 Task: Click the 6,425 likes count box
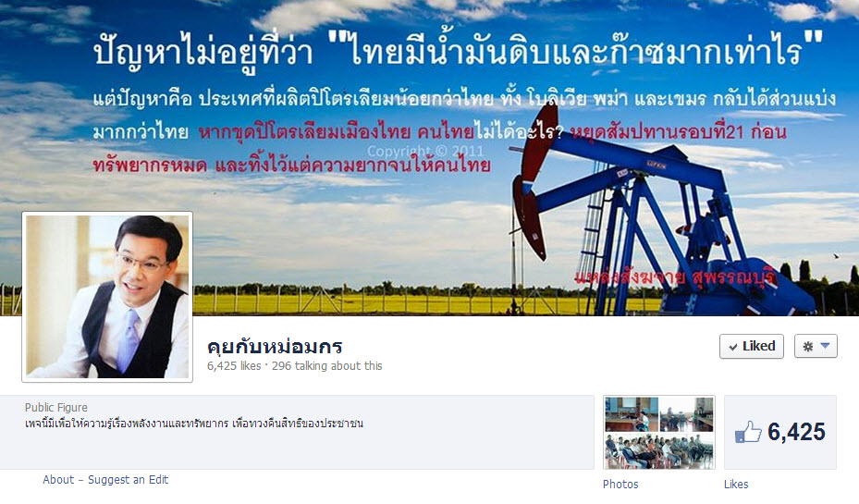(x=780, y=432)
